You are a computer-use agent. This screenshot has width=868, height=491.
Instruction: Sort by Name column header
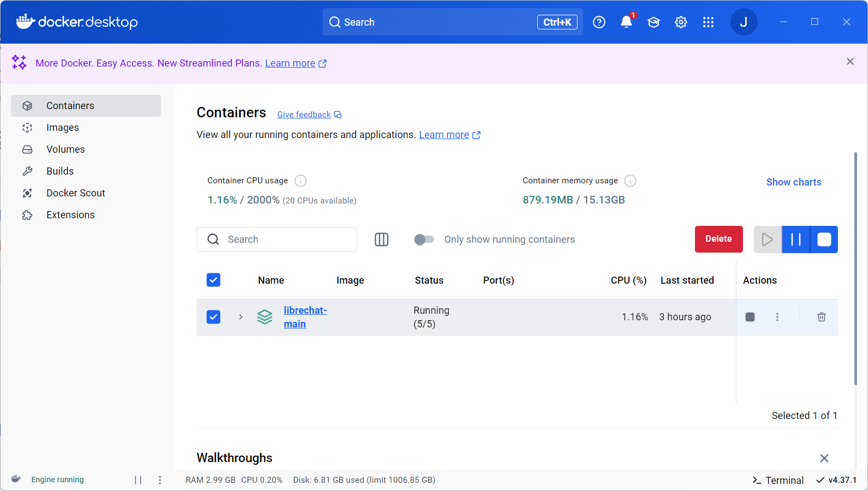(271, 280)
